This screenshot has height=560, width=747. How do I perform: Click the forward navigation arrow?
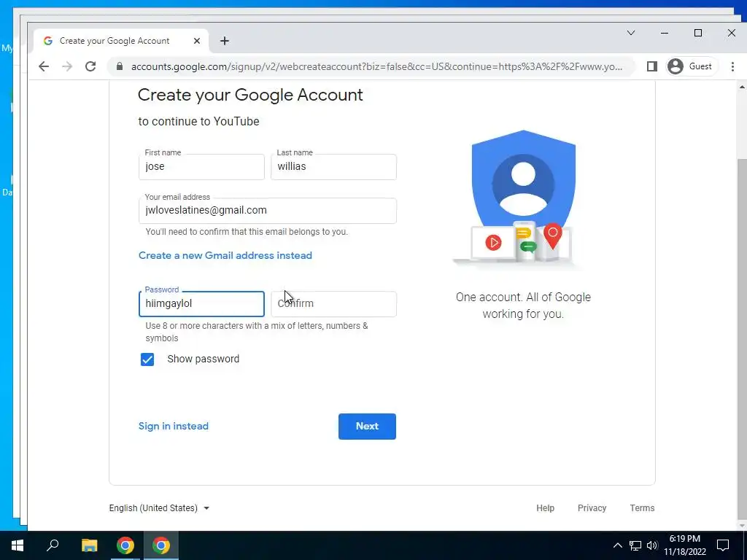pos(67,66)
